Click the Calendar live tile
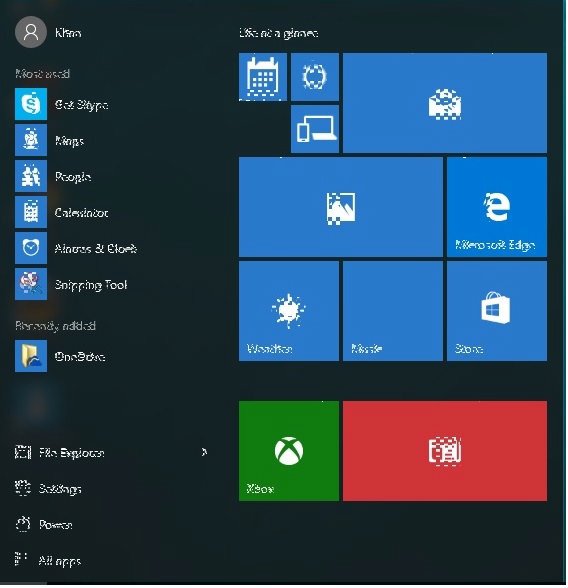Viewport: 568px width, 588px height. pyautogui.click(x=263, y=77)
